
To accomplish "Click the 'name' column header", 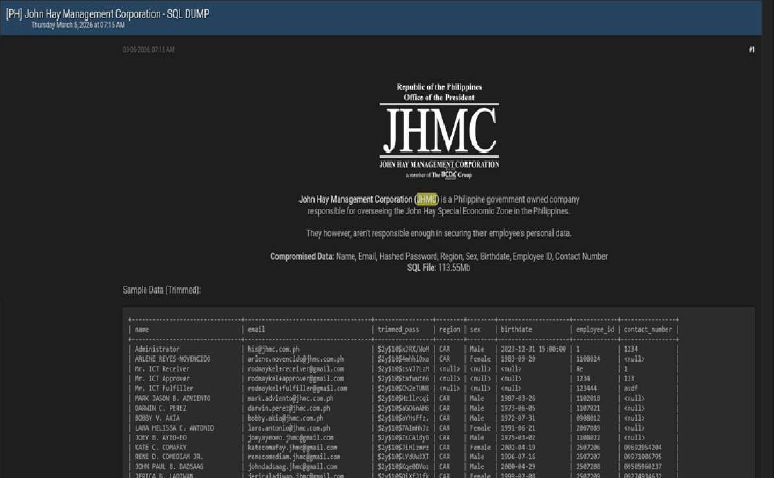I will (x=142, y=329).
